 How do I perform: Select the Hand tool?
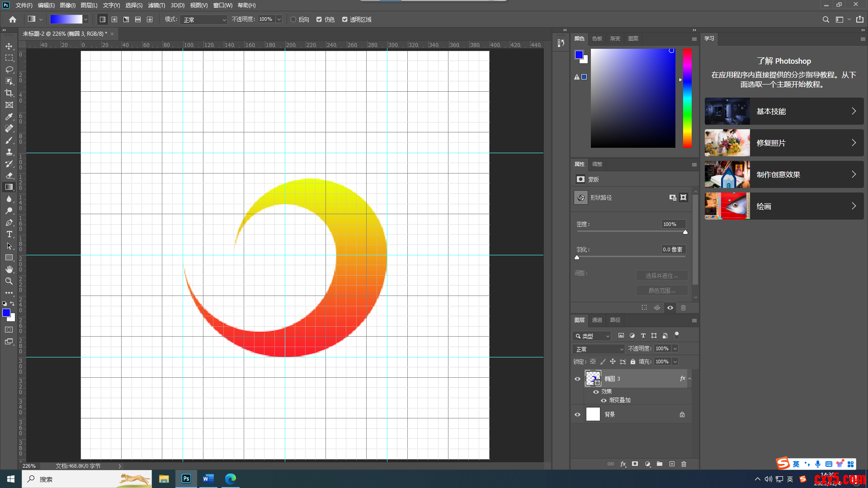(x=9, y=269)
